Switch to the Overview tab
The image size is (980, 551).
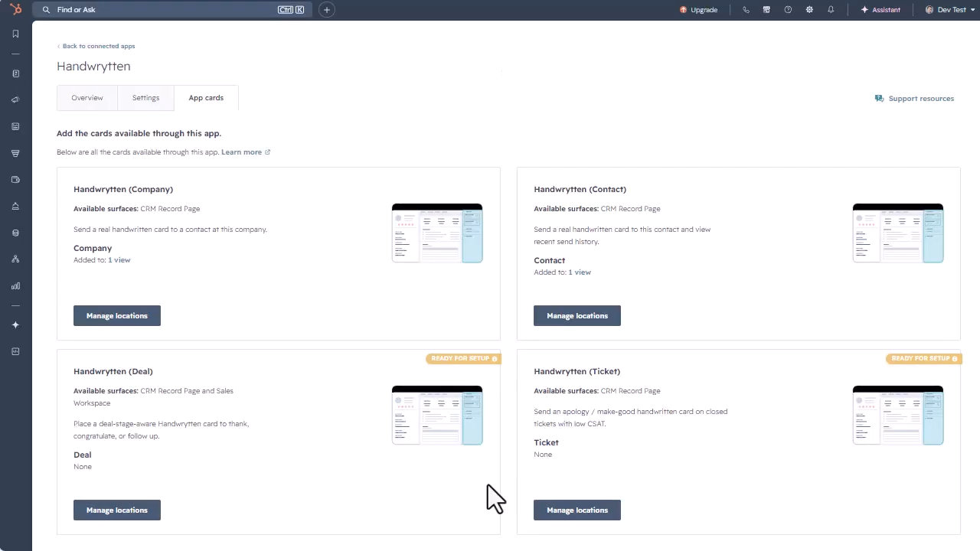pos(87,98)
